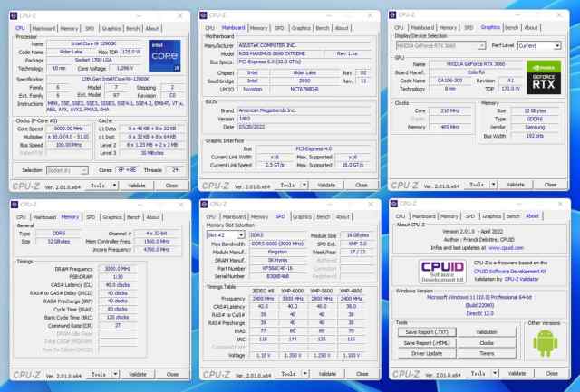Click Validate in the GPU window

click(x=516, y=185)
